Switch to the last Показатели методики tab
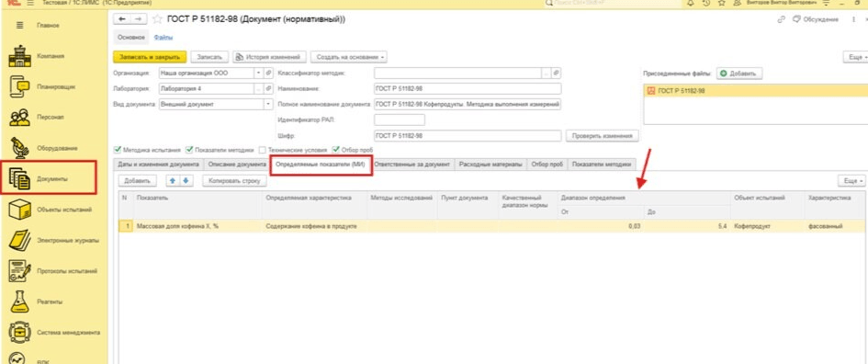Viewport: 868px width, 364px height. click(x=602, y=165)
